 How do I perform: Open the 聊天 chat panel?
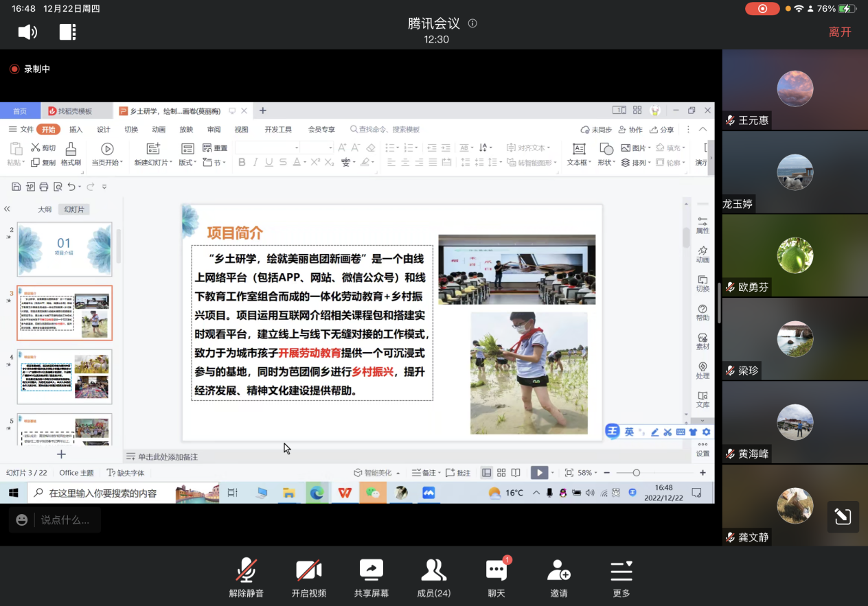(496, 570)
